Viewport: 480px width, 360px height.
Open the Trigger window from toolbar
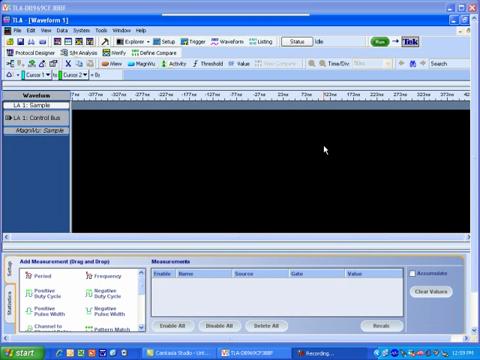[193, 42]
